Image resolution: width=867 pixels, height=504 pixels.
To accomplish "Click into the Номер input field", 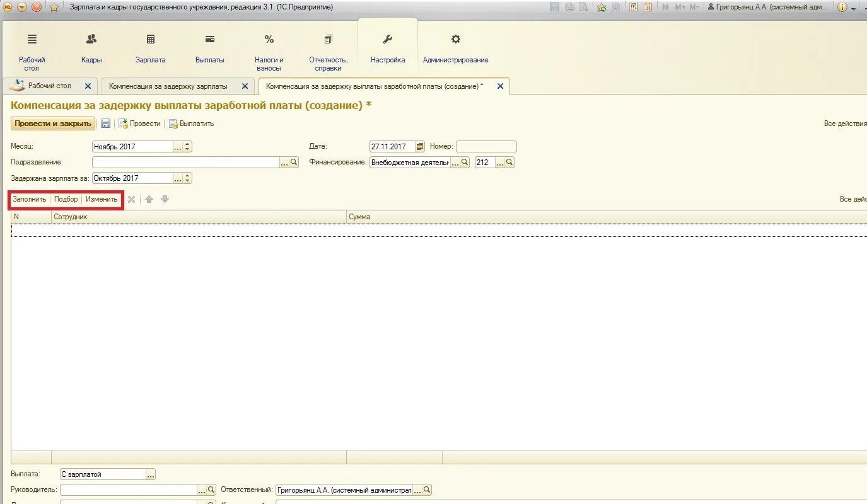I will click(486, 146).
